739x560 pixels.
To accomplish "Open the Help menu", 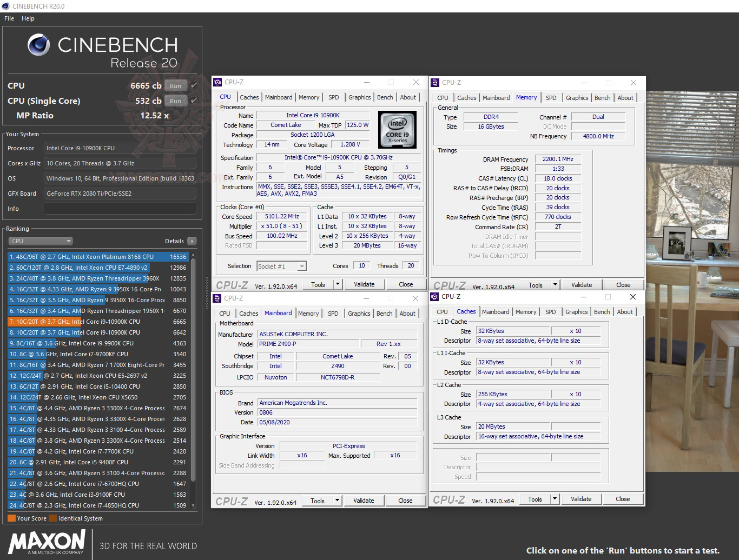I will [28, 18].
